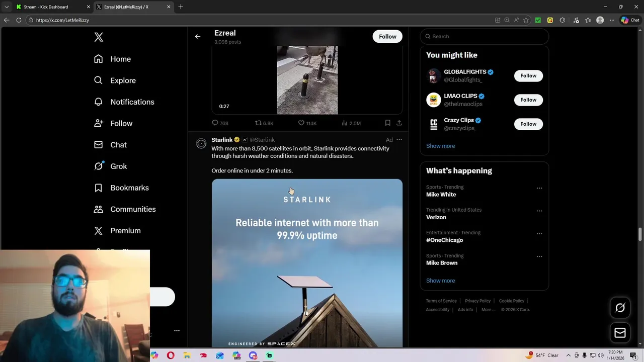Viewport: 644px width, 362px height.
Task: Bookmark the video post
Action: (x=387, y=123)
